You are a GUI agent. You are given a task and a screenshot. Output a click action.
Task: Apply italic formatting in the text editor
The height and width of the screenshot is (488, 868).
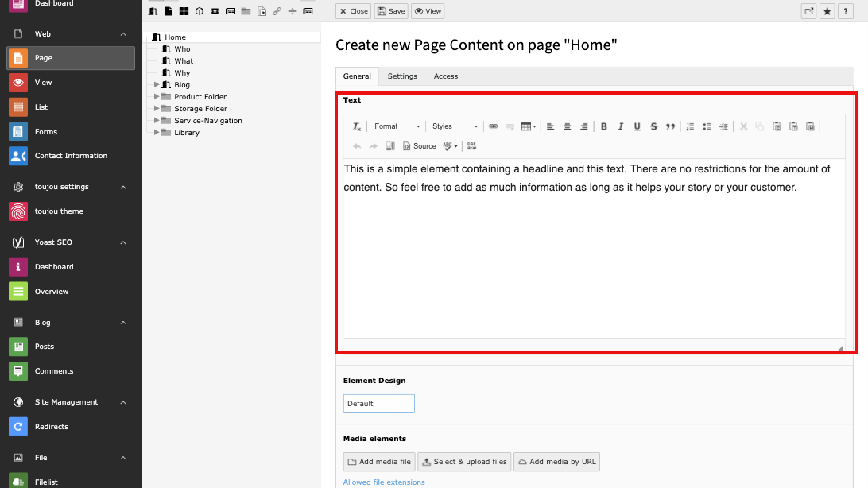[621, 126]
